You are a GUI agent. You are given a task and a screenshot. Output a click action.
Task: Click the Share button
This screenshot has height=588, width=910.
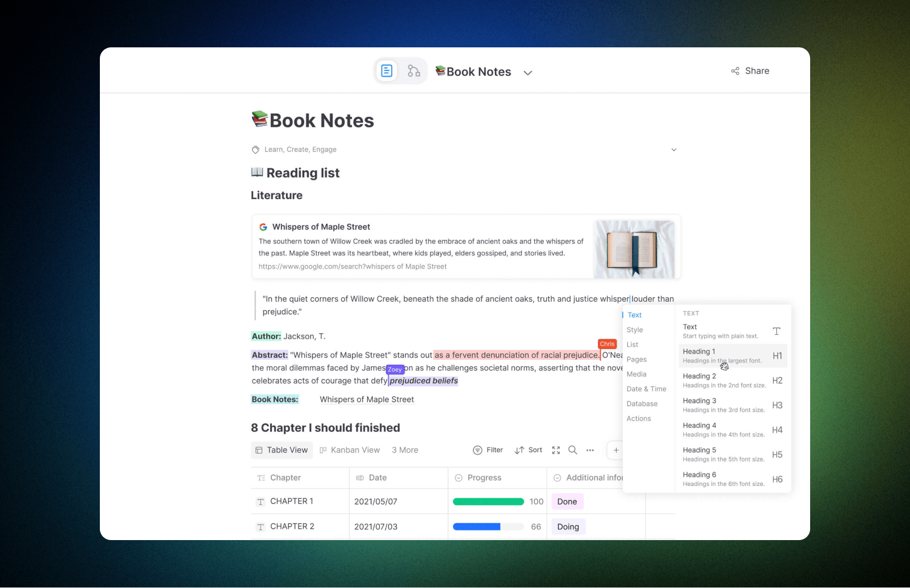750,71
